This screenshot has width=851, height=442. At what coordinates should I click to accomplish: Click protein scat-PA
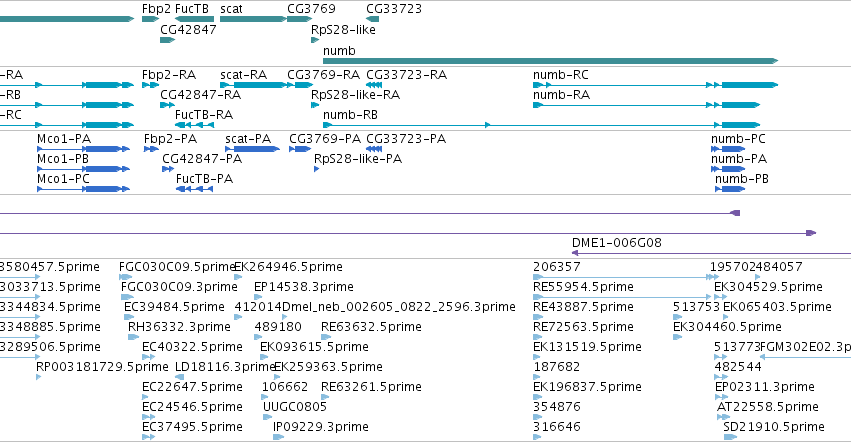tap(252, 149)
